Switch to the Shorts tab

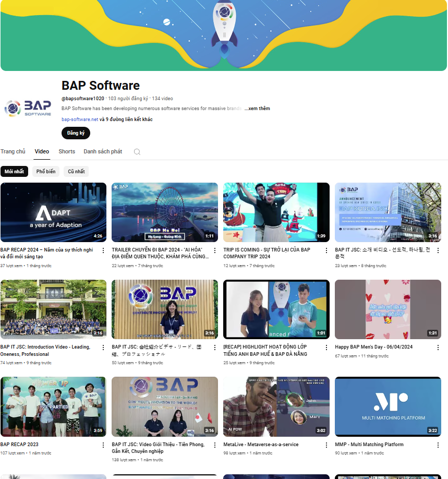(67, 151)
